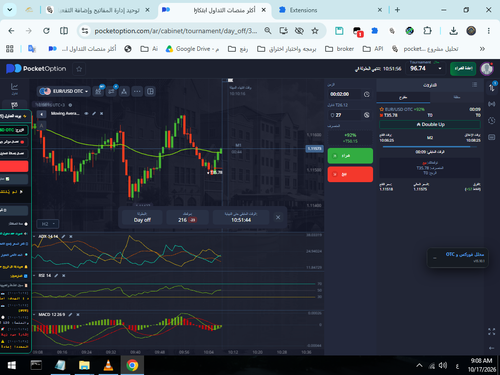
Task: Switch to the first Arabic browser tab
Action: pyautogui.click(x=99, y=10)
